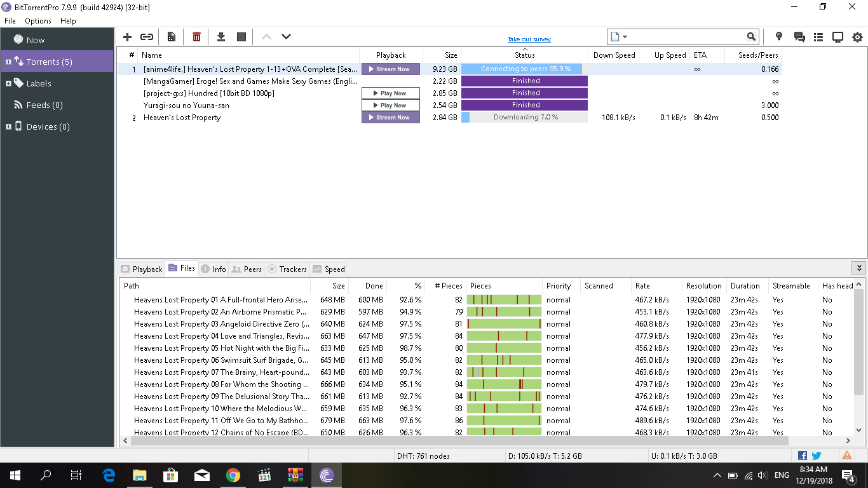Switch to the Peers tab
The width and height of the screenshot is (868, 488).
pyautogui.click(x=246, y=269)
